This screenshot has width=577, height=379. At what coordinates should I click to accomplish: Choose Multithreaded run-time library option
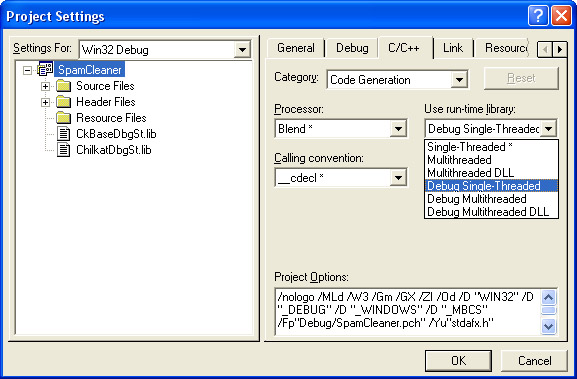491,160
